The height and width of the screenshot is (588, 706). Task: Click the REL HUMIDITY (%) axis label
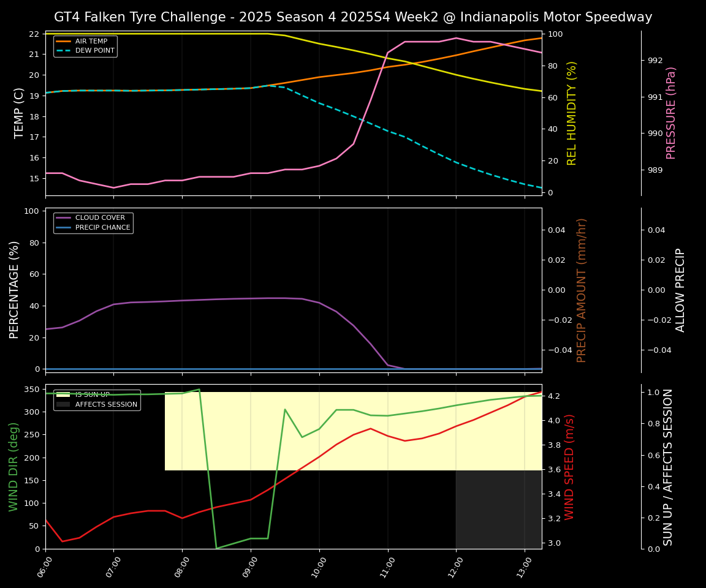(572, 113)
